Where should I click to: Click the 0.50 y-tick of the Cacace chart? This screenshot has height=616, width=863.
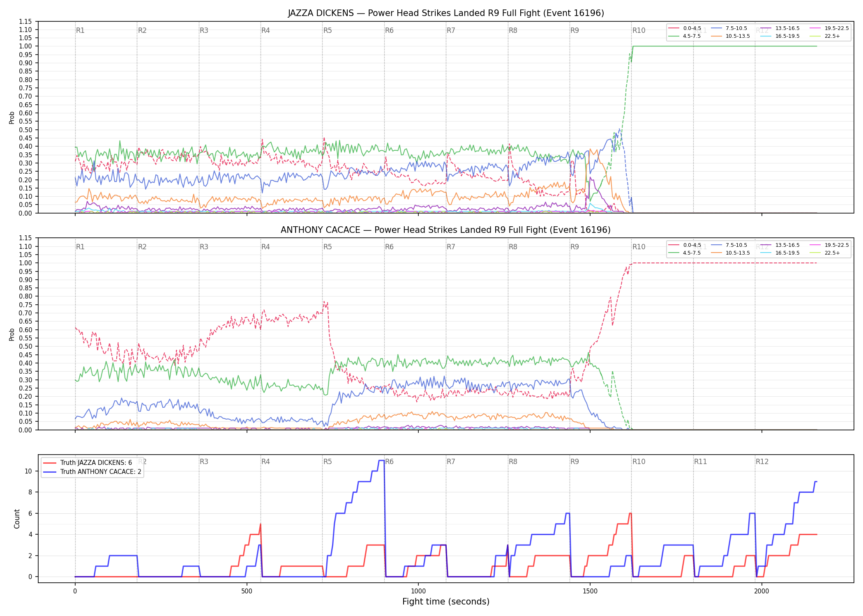coord(25,347)
